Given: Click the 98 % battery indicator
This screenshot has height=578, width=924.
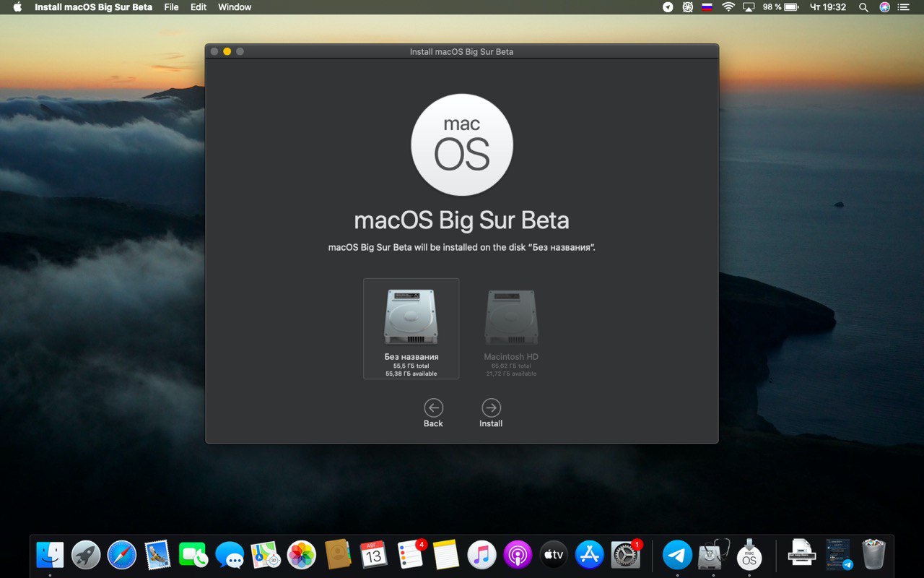Looking at the screenshot, I should point(780,7).
